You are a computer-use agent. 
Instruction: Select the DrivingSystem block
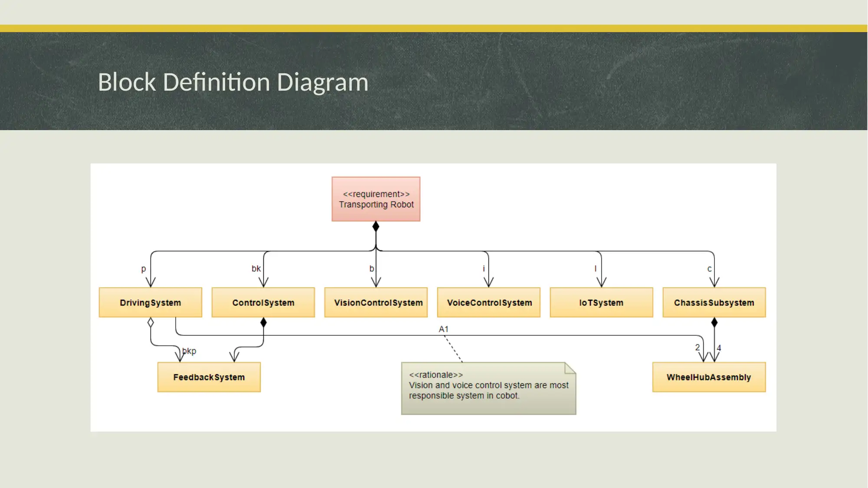(x=151, y=302)
